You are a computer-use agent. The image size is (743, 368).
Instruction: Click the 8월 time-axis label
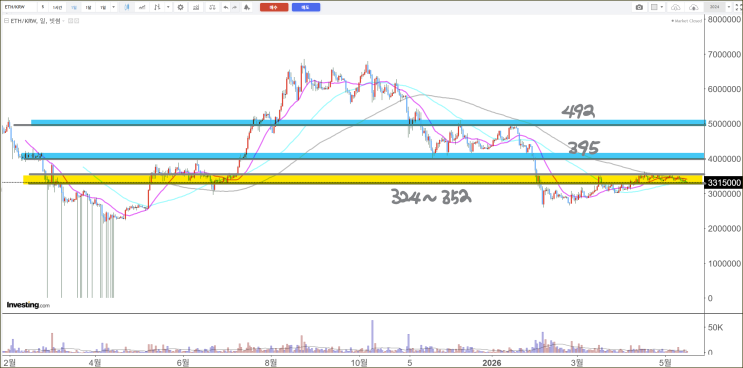tap(271, 362)
